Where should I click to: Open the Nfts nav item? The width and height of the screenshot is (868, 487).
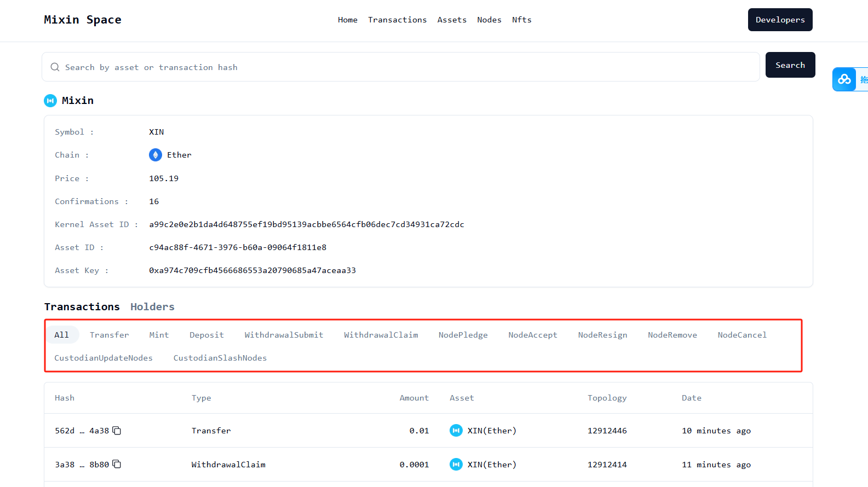(522, 20)
